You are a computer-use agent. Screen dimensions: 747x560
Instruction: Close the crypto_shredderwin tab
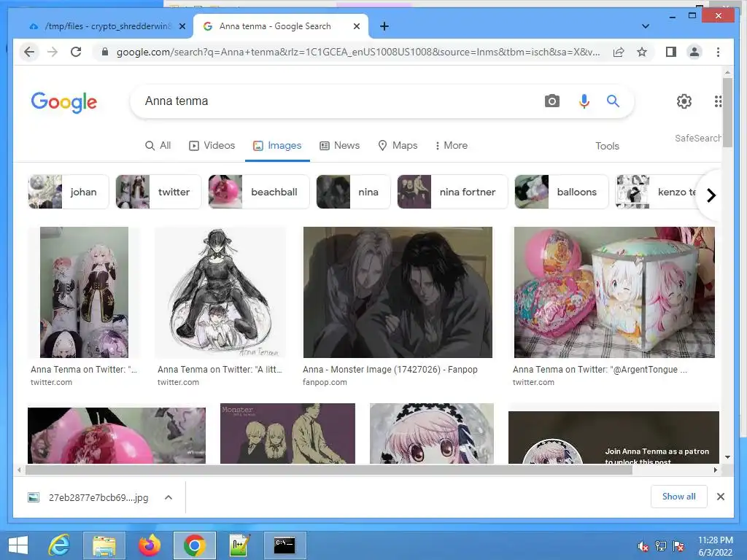182,26
